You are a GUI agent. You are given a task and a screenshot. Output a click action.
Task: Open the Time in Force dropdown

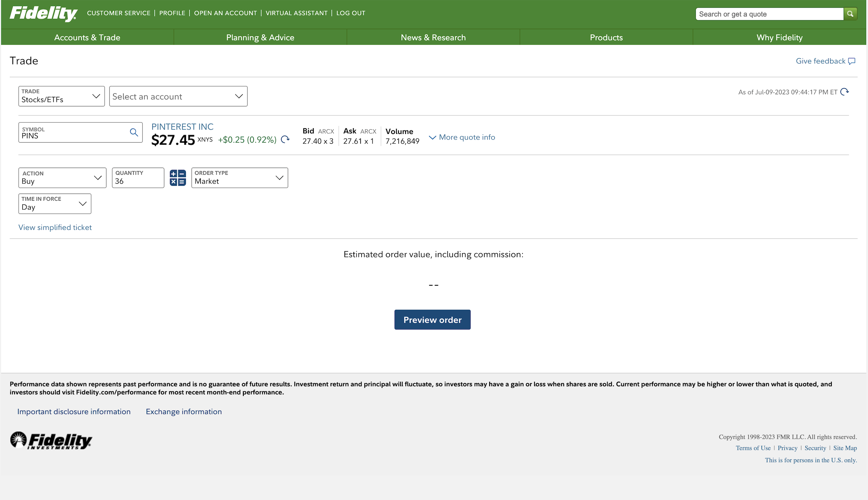[x=55, y=204]
